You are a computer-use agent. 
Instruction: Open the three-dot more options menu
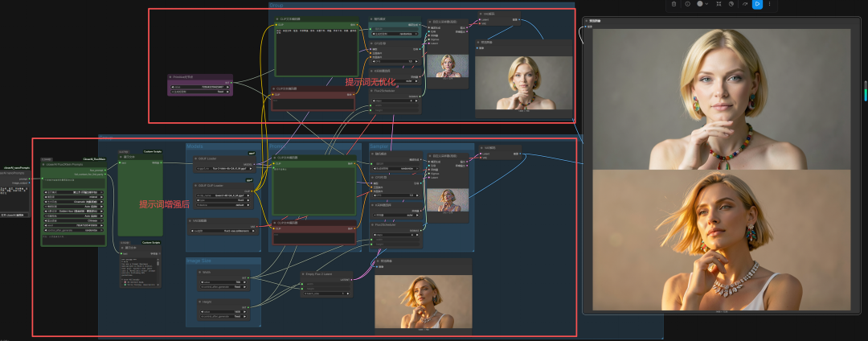[x=769, y=4]
